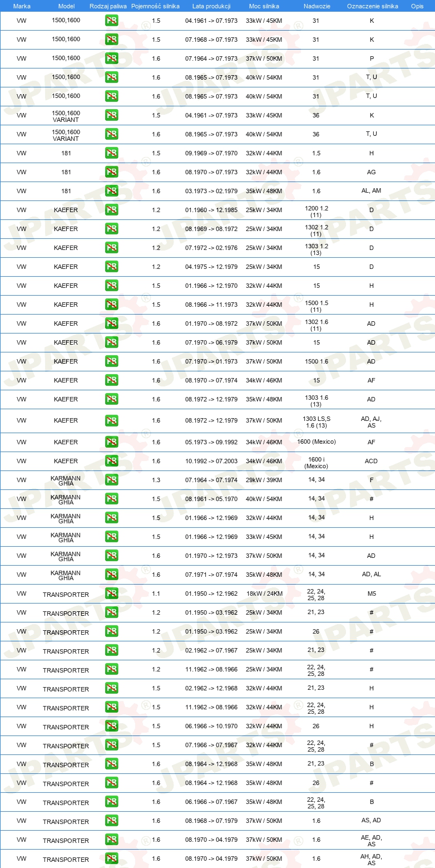Click fuel icon for KARMANN GHIA 01.1970 row
This screenshot has height=868, width=435.
point(111,556)
